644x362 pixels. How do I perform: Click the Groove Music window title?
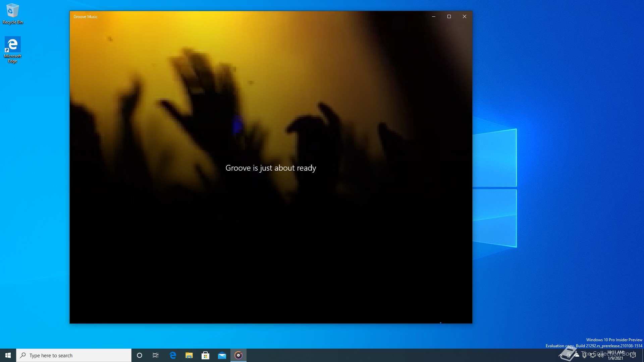click(x=86, y=17)
